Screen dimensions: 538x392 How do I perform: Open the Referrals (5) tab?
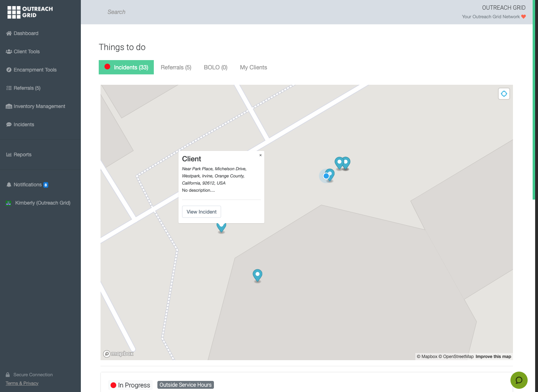[x=176, y=67]
